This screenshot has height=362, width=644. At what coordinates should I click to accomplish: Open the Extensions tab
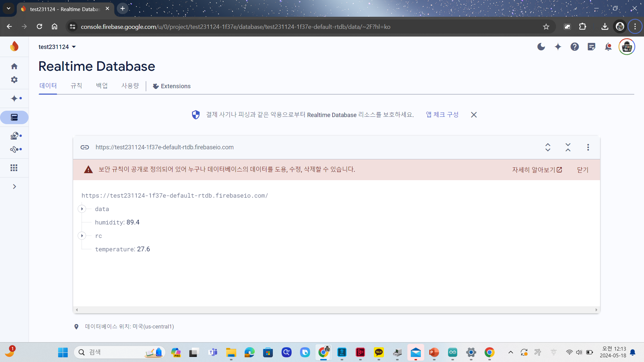pos(172,86)
